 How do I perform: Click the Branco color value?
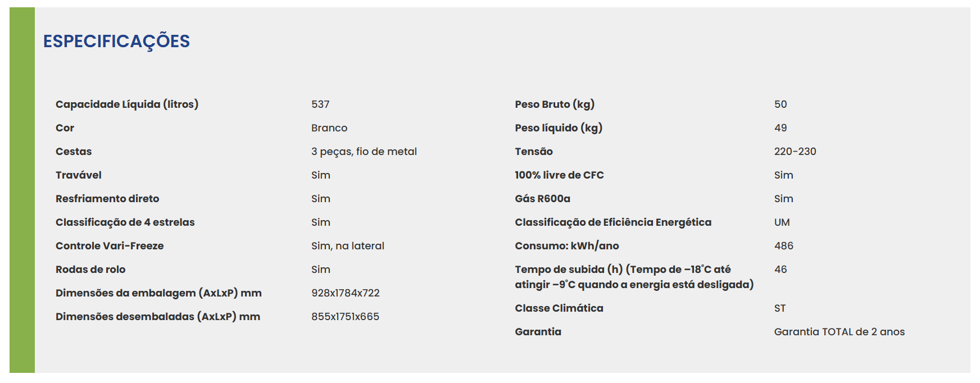(329, 128)
